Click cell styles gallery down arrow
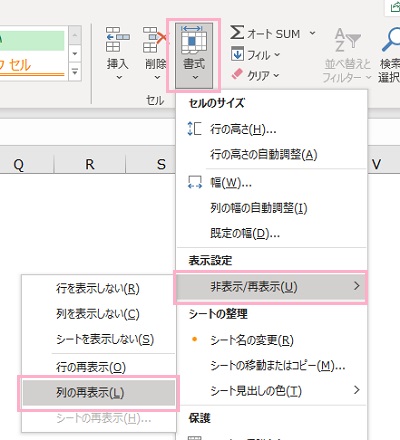The width and height of the screenshot is (400, 440). [75, 53]
